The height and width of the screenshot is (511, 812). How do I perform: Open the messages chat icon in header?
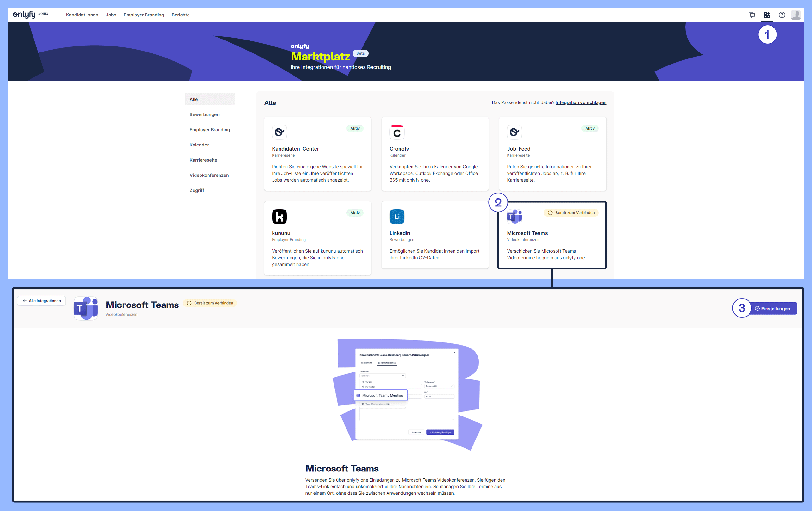point(751,15)
